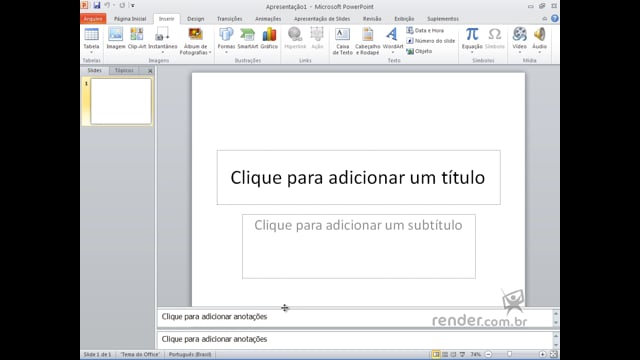Screen dimensions: 640x360
Task: Open the Suplementos tab
Action: click(x=443, y=19)
